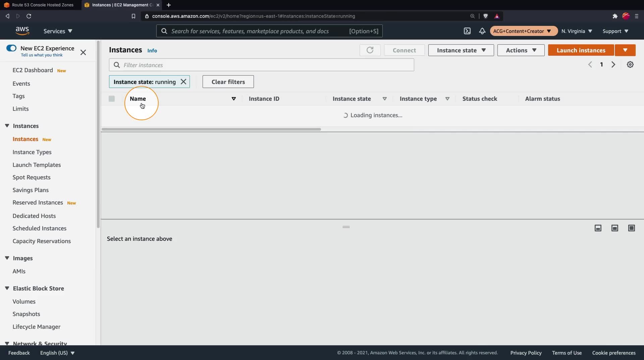Click the AWS logo home icon
644x360 pixels.
point(22,31)
